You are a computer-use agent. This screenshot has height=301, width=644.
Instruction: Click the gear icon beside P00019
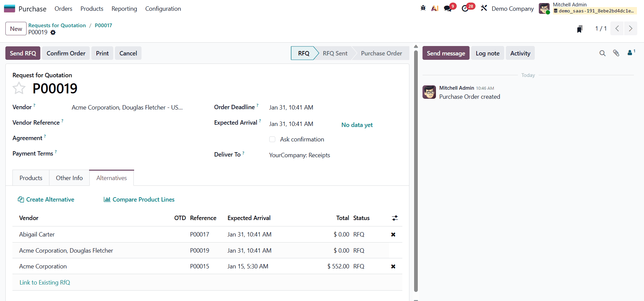tap(53, 33)
